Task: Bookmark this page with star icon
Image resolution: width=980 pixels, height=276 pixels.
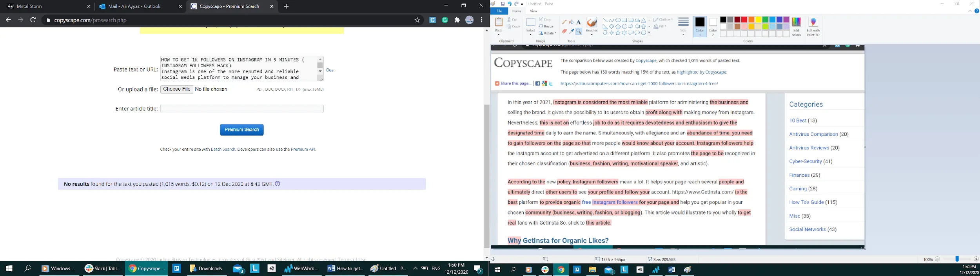Action: [x=417, y=20]
